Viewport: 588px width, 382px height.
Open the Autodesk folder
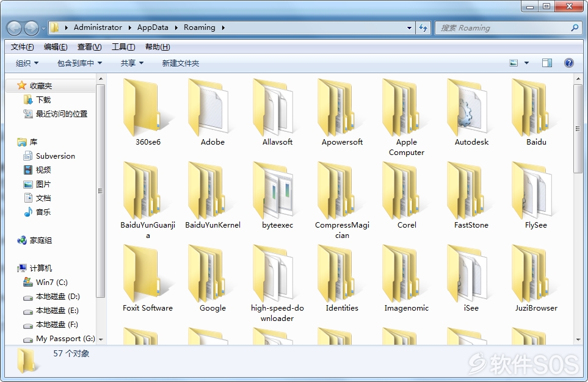click(x=471, y=112)
